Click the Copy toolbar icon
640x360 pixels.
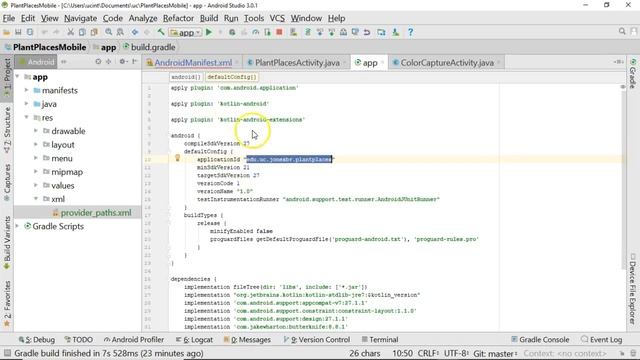(x=82, y=32)
